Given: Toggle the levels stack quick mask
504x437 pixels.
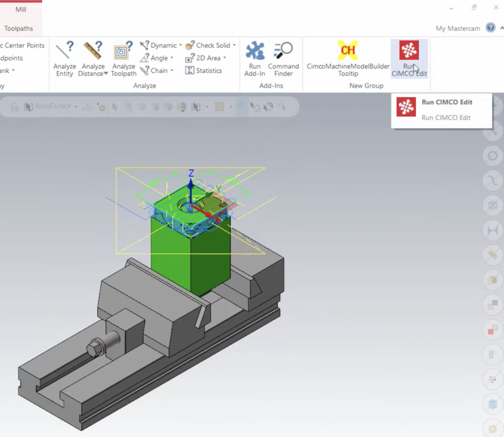Looking at the screenshot, I should tap(492, 404).
